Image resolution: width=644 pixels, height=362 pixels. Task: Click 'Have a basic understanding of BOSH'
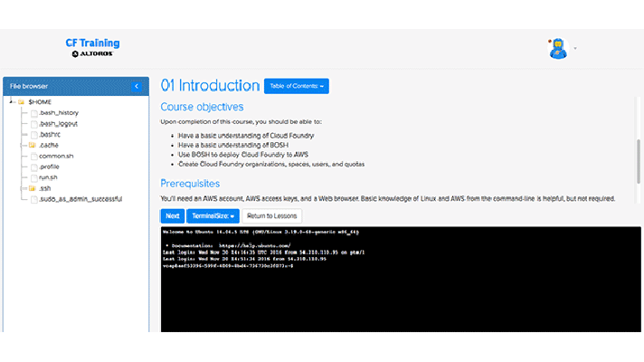[232, 145]
